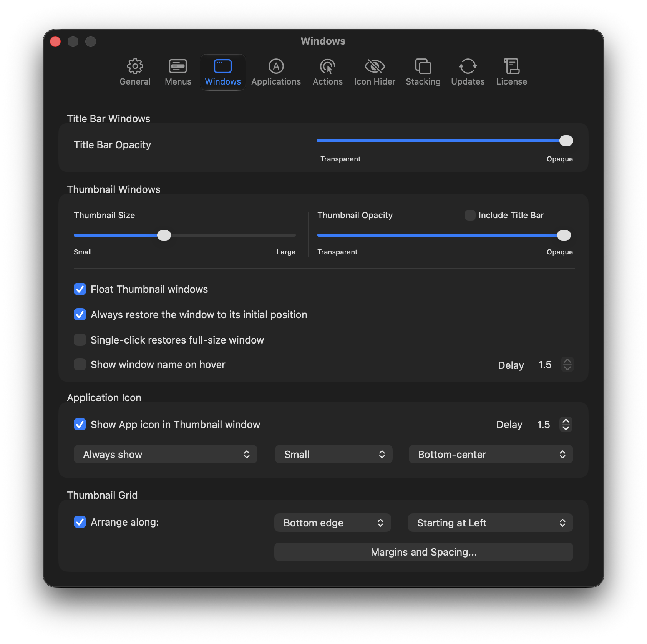The image size is (647, 644).
Task: Click the Actions tab label
Action: (x=327, y=81)
